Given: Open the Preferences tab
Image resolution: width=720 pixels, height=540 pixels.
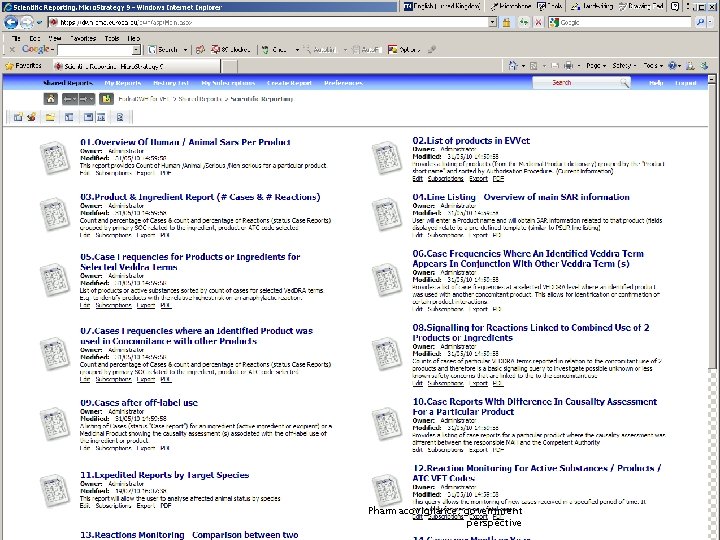Looking at the screenshot, I should 343,83.
